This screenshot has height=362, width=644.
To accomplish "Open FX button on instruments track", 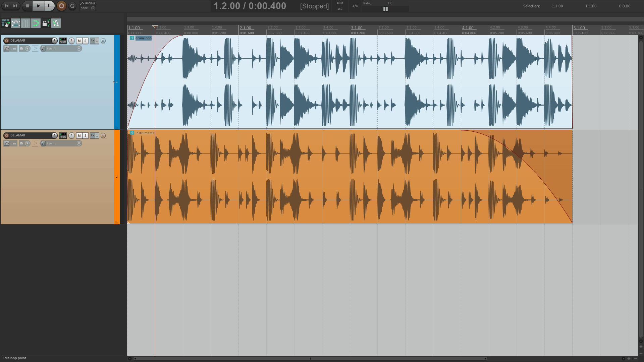I will click(93, 135).
